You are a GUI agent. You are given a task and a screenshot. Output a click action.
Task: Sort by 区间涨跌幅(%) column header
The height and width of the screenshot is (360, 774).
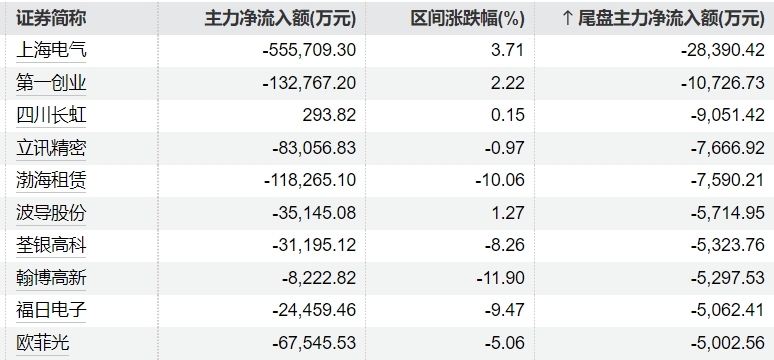tap(467, 19)
